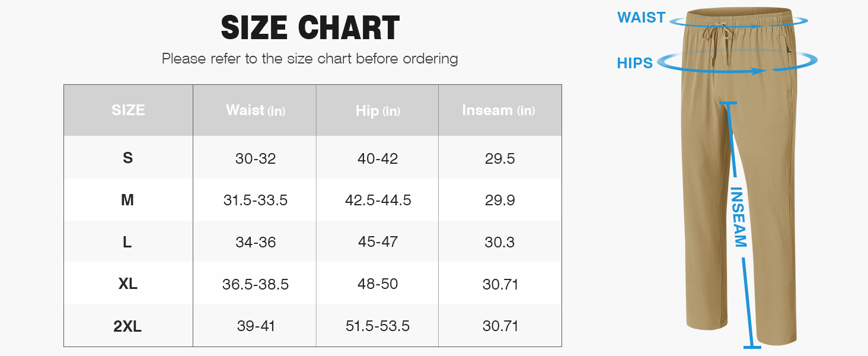Image resolution: width=868 pixels, height=356 pixels.
Task: Click the 42.5-44.5 hip measurement cell
Action: click(378, 201)
